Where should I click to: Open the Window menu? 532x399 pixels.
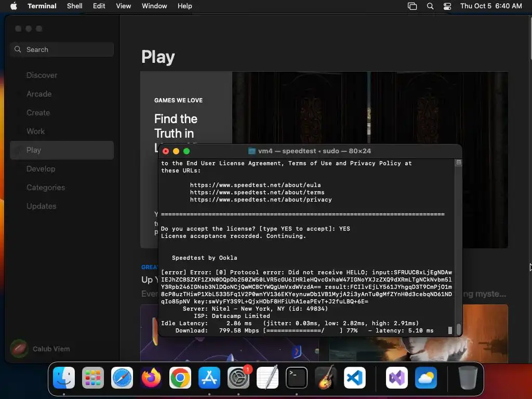154,6
